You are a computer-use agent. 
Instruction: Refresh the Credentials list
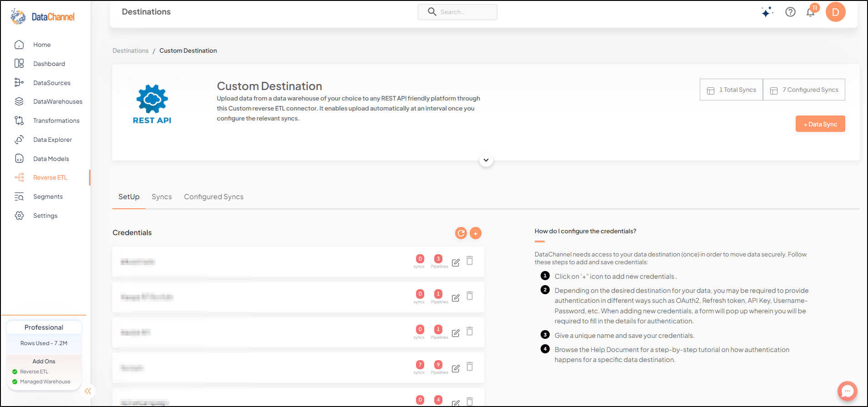pos(461,233)
